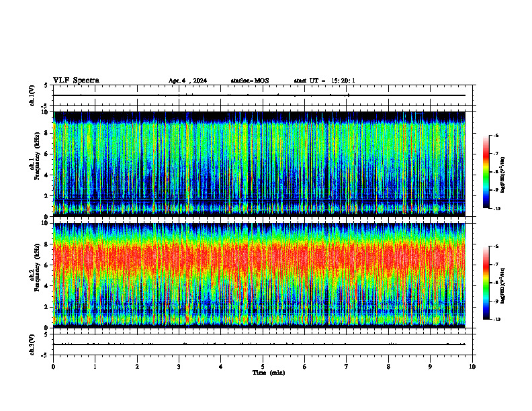Click the "ch.1(V)" vertical axis label
The image size is (532, 411).
point(32,95)
